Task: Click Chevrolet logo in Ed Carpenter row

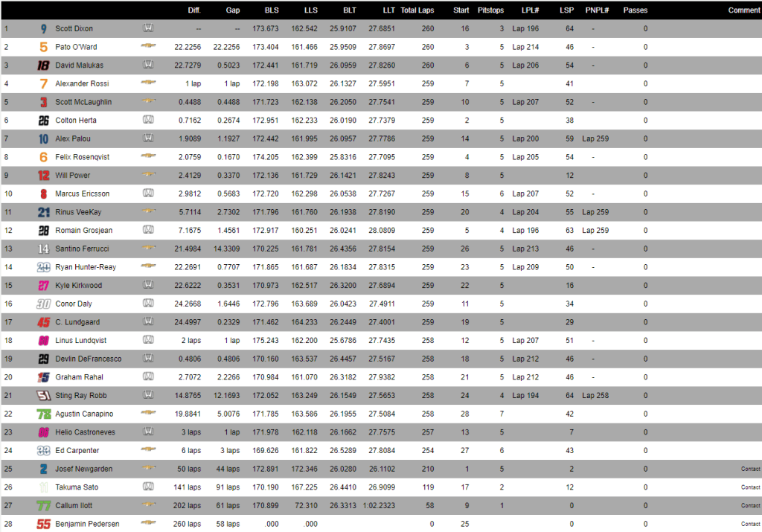Action: click(148, 449)
